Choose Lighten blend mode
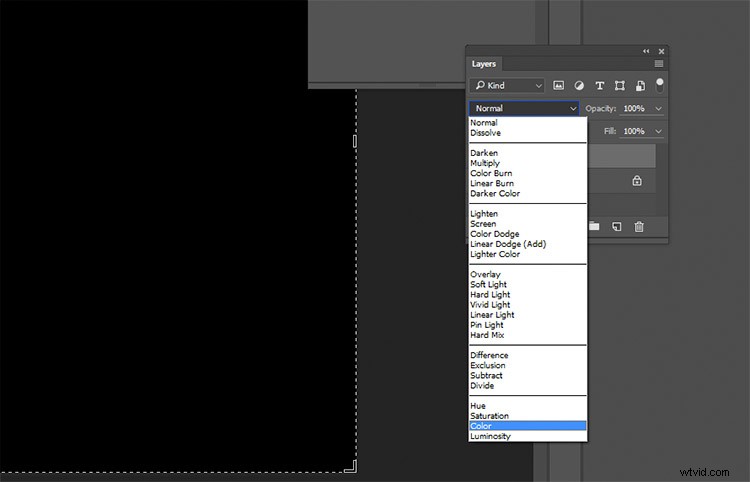The height and width of the screenshot is (482, 750). tap(528, 214)
